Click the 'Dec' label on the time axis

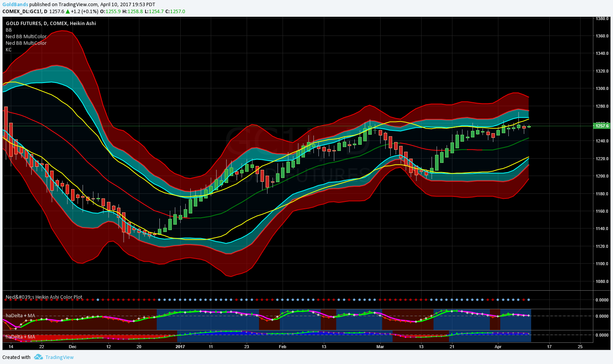click(73, 347)
